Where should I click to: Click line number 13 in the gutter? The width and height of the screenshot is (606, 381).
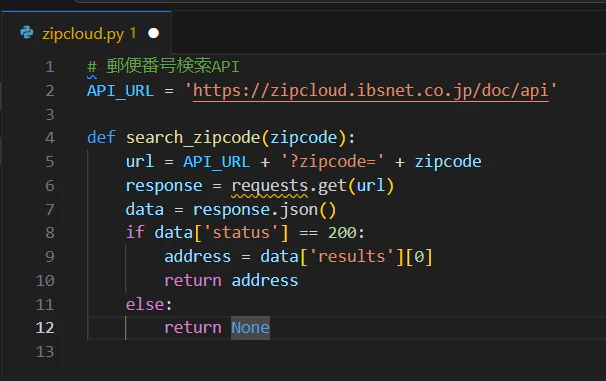(45, 352)
